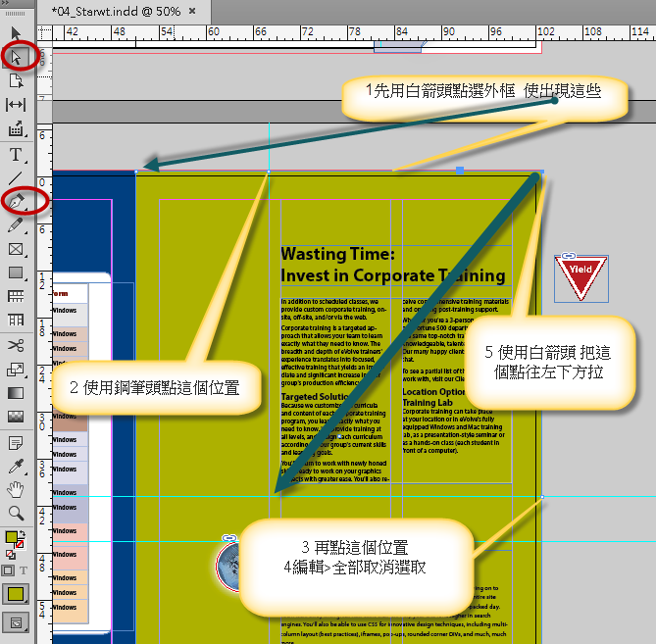Open the screen mode options at toolbox bottom
The height and width of the screenshot is (644, 656).
[16, 621]
